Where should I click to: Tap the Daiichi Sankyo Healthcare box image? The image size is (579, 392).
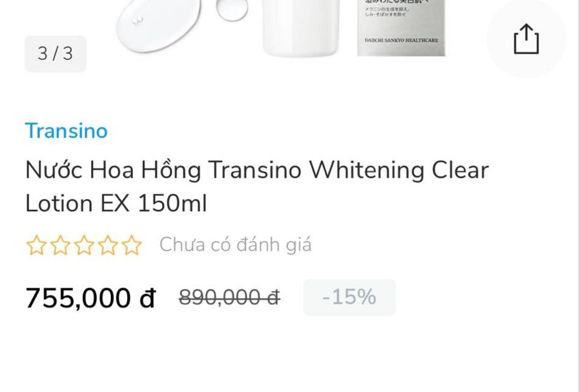pos(401,28)
